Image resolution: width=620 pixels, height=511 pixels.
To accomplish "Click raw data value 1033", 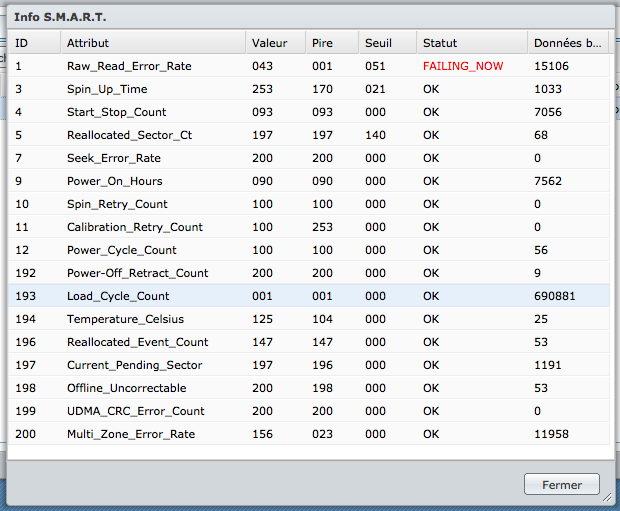I will pos(548,89).
